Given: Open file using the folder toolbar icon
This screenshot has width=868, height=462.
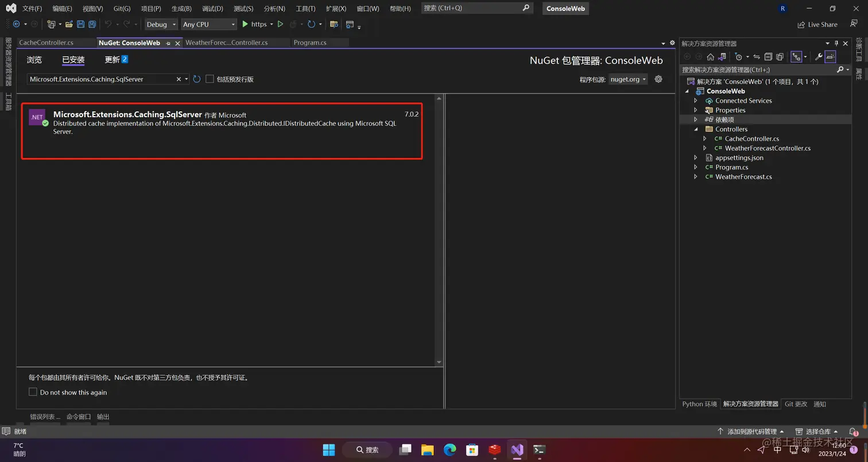Looking at the screenshot, I should pos(69,24).
